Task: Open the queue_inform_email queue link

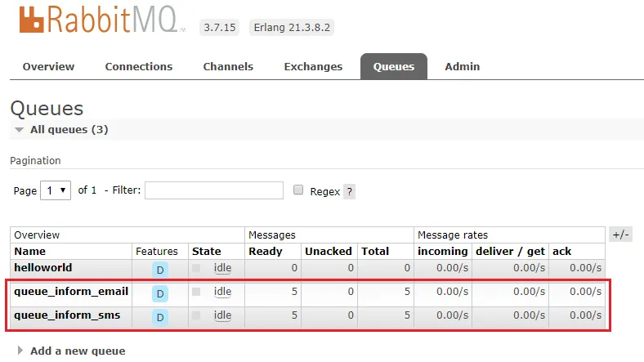Action: click(71, 292)
